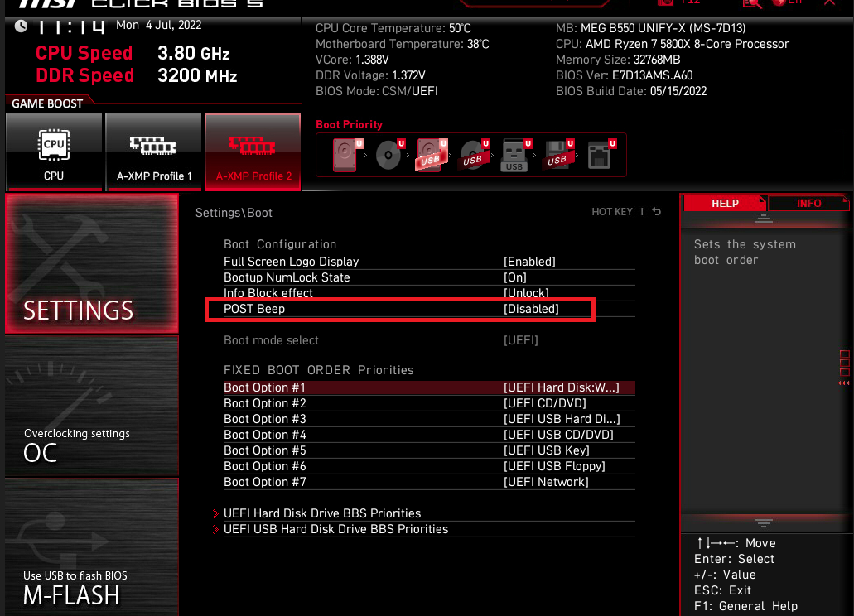Viewport: 854px width, 616px height.
Task: Open the SETTINGS tile with wrench and hammer
Action: (x=91, y=264)
